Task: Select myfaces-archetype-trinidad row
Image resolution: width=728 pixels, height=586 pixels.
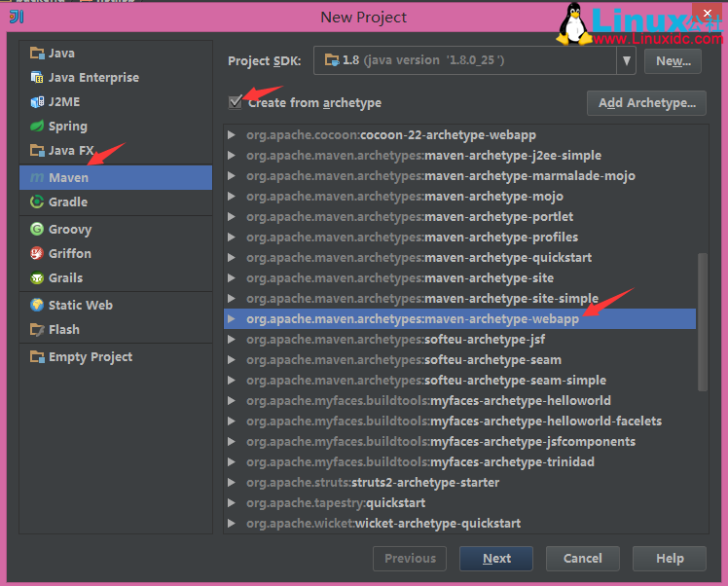Action: (459, 462)
